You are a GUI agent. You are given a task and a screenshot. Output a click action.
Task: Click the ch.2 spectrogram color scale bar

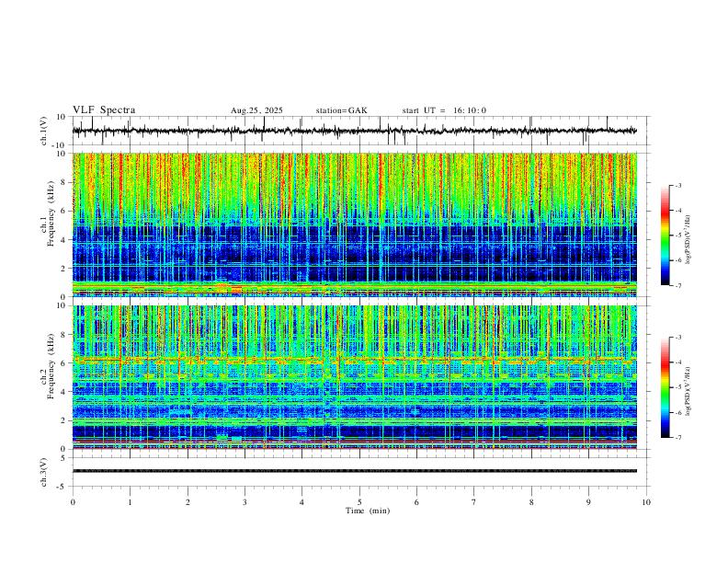[665, 387]
